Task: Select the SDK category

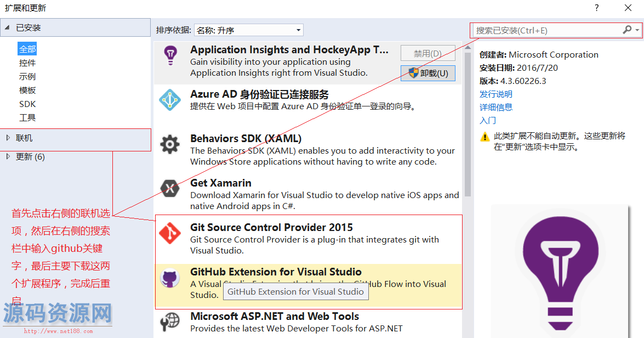Action: coord(27,104)
